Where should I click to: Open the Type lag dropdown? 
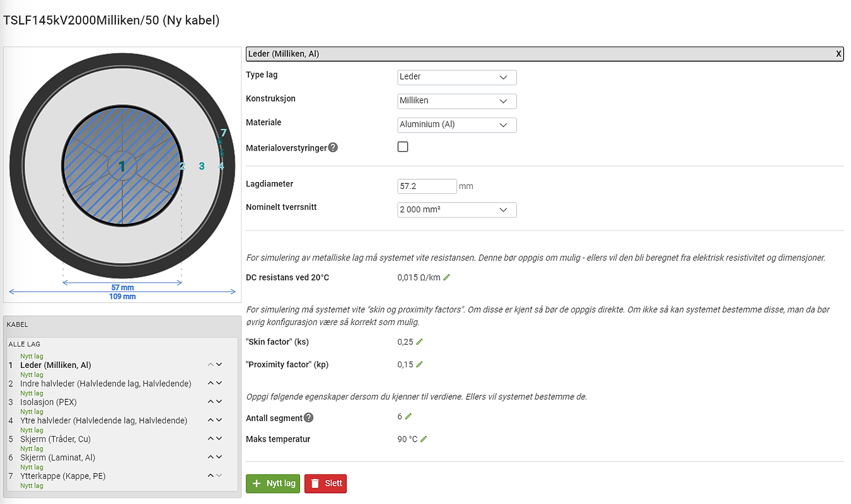tap(457, 77)
